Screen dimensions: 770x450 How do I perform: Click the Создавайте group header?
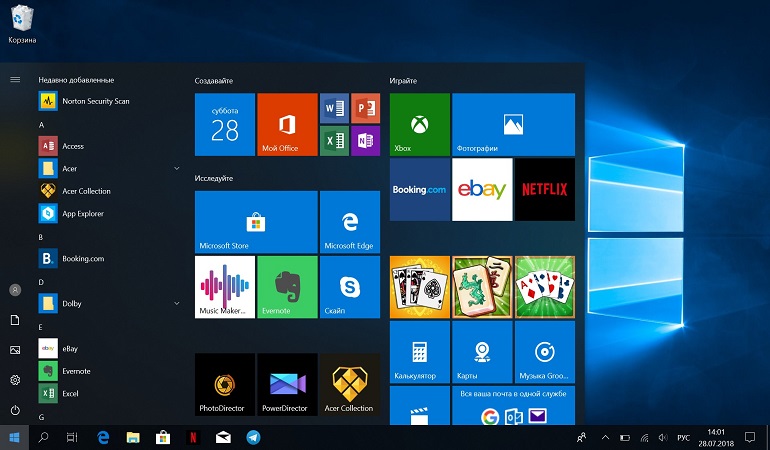214,81
